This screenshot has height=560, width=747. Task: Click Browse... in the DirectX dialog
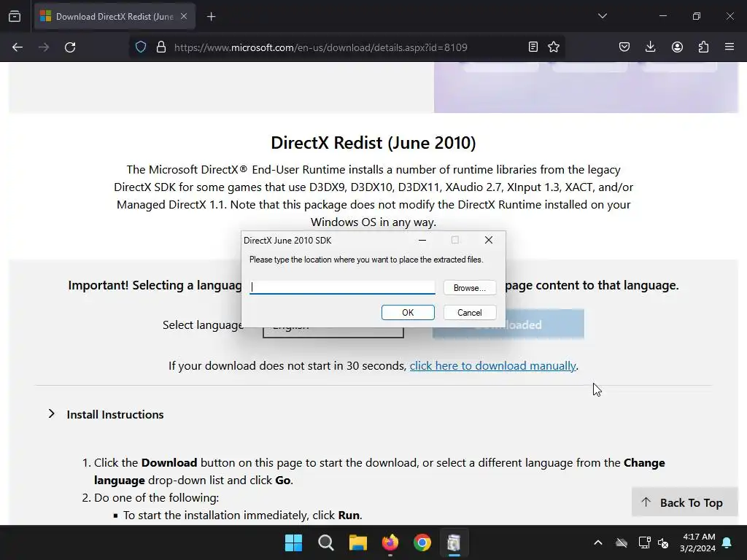(470, 287)
